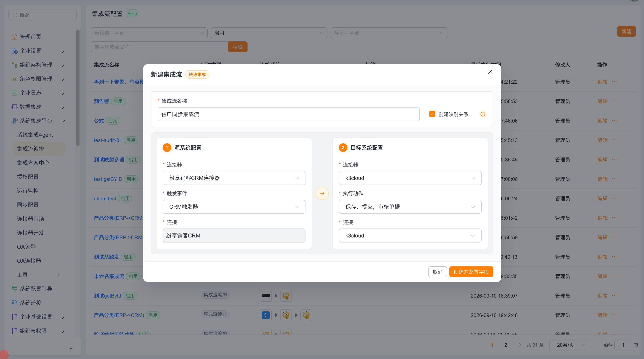
Task: Click the 角色权限管理 sidebar icon
Action: click(15, 79)
